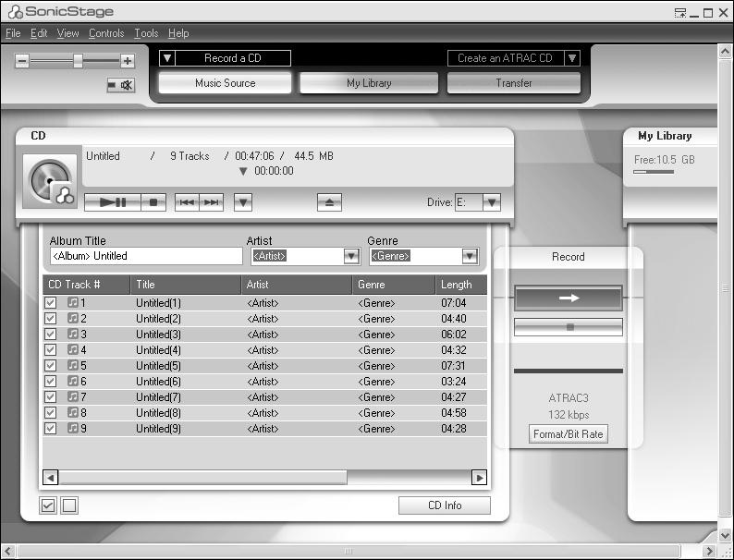The width and height of the screenshot is (734, 560).
Task: Click the CD disc icon
Action: click(x=50, y=180)
